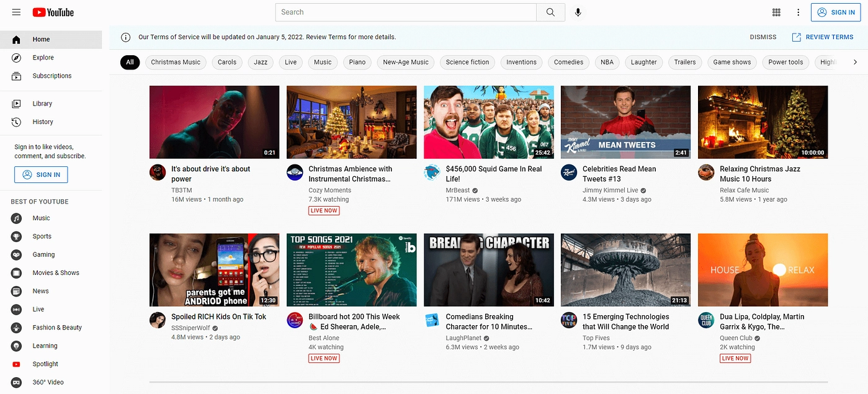
Task: Show more filter chips with right arrow
Action: [855, 62]
